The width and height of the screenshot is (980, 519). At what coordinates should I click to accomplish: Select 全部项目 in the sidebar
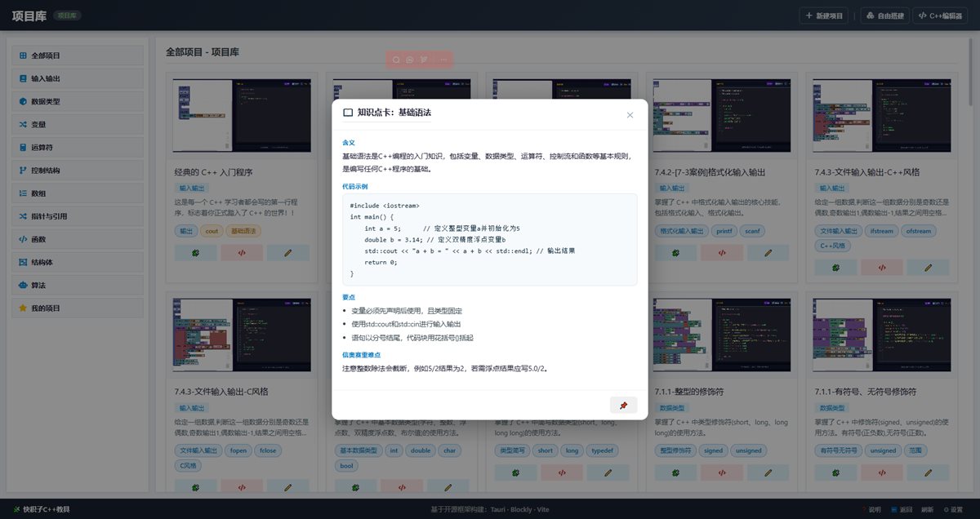(x=78, y=55)
